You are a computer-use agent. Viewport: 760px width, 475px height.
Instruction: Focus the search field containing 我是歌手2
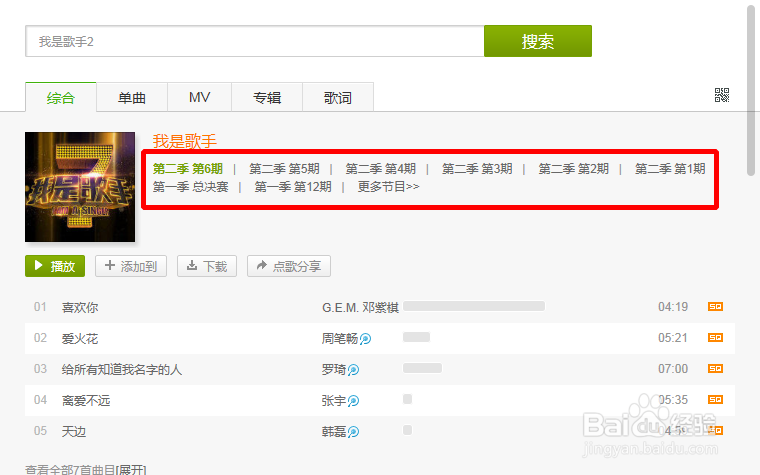click(255, 41)
